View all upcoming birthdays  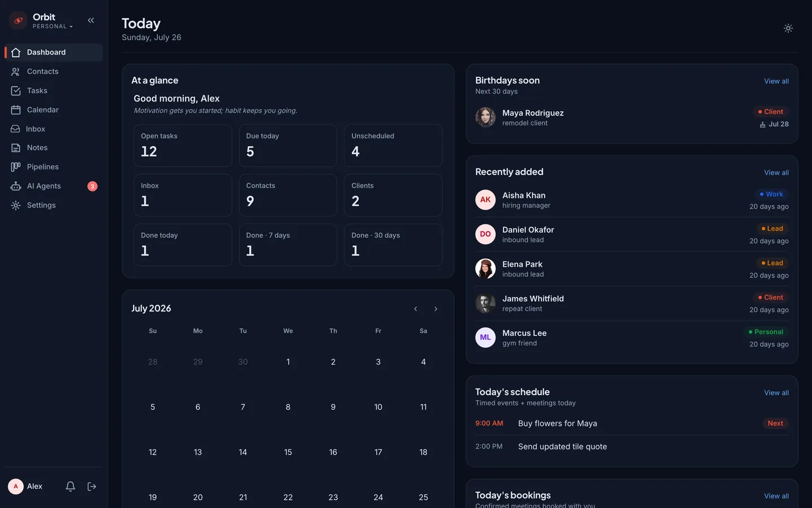pyautogui.click(x=776, y=81)
